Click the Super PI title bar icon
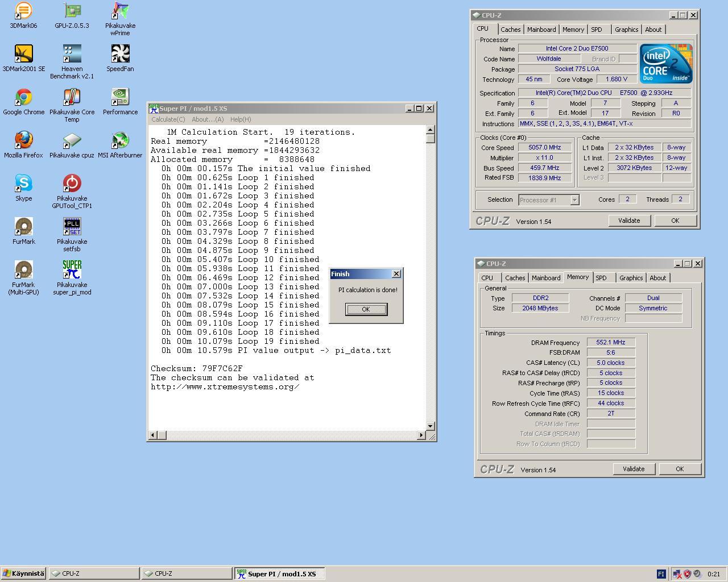Image resolution: width=728 pixels, height=582 pixels. [154, 108]
